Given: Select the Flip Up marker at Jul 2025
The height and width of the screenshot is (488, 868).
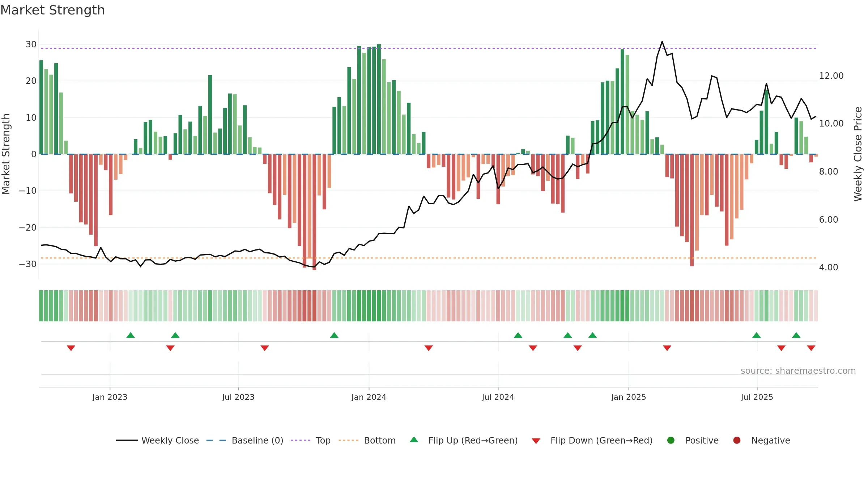Looking at the screenshot, I should click(x=757, y=335).
